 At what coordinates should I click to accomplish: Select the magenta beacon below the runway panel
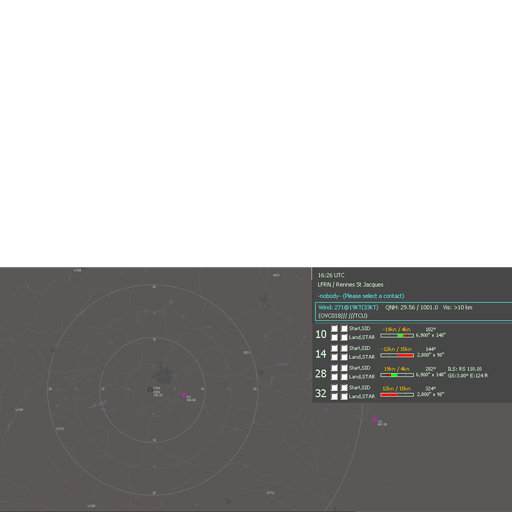(375, 419)
